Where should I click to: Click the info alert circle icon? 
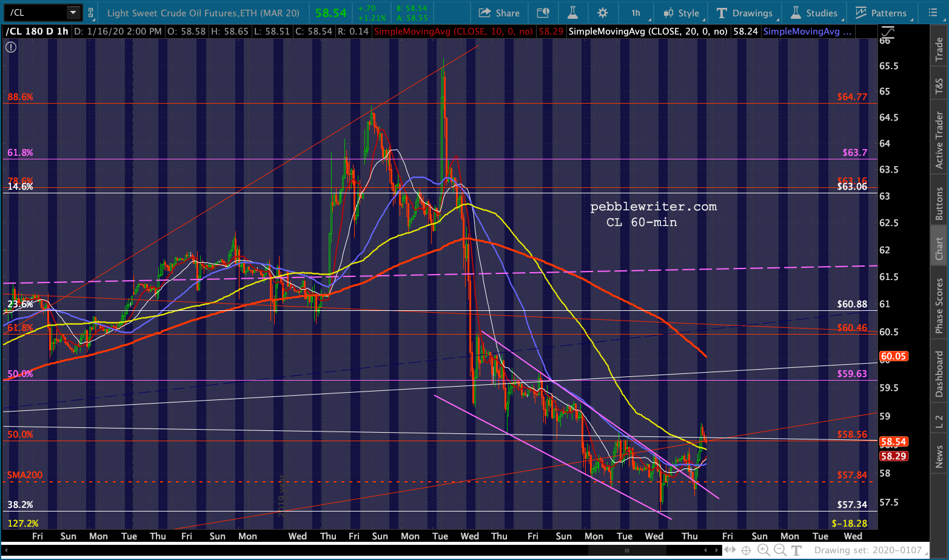(x=11, y=47)
